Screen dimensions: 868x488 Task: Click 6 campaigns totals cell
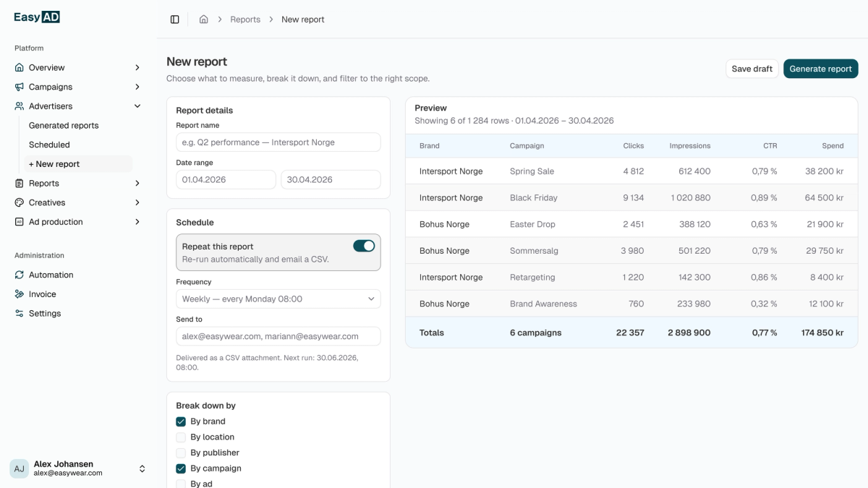pos(536,333)
